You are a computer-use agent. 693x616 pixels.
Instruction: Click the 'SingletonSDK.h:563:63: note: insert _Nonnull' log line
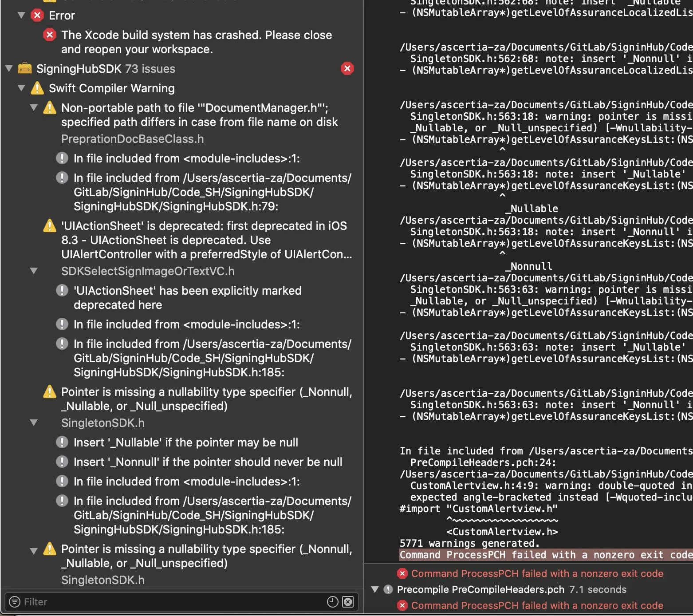pyautogui.click(x=551, y=405)
